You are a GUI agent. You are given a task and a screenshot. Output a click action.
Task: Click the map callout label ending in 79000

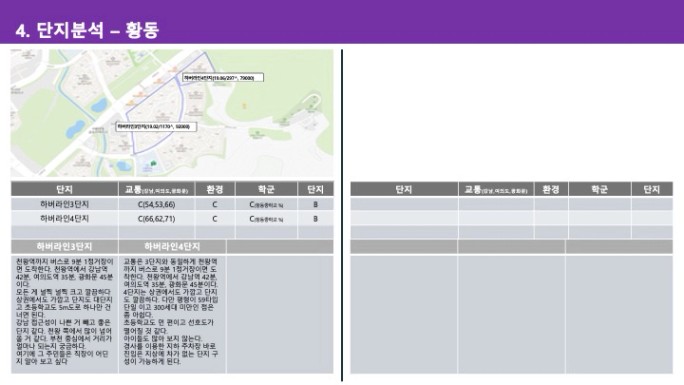click(223, 78)
